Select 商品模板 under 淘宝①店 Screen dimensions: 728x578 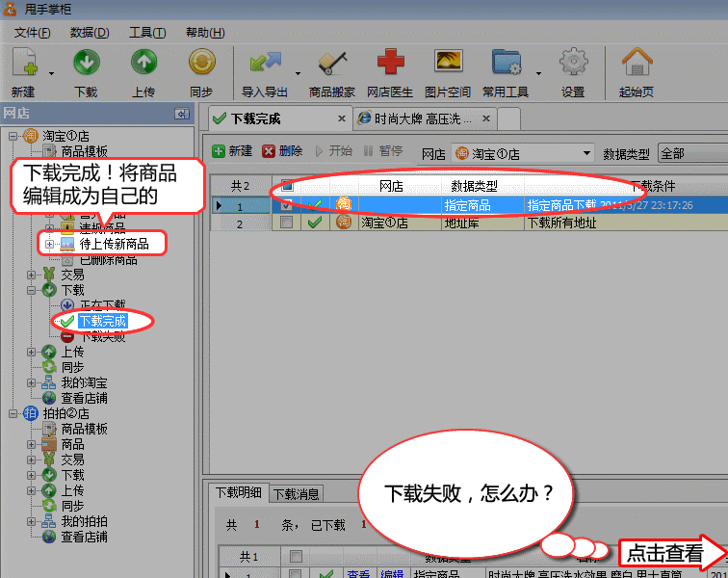(85, 151)
